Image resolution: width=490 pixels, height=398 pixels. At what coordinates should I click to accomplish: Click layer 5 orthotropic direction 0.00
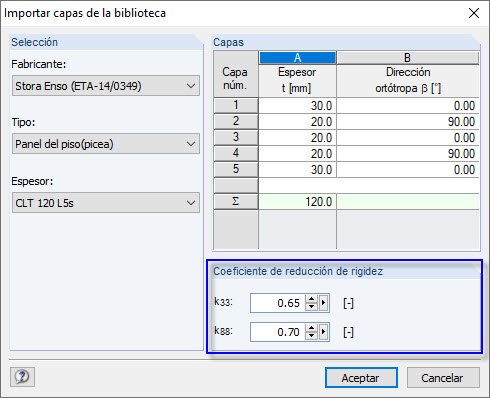pyautogui.click(x=408, y=170)
